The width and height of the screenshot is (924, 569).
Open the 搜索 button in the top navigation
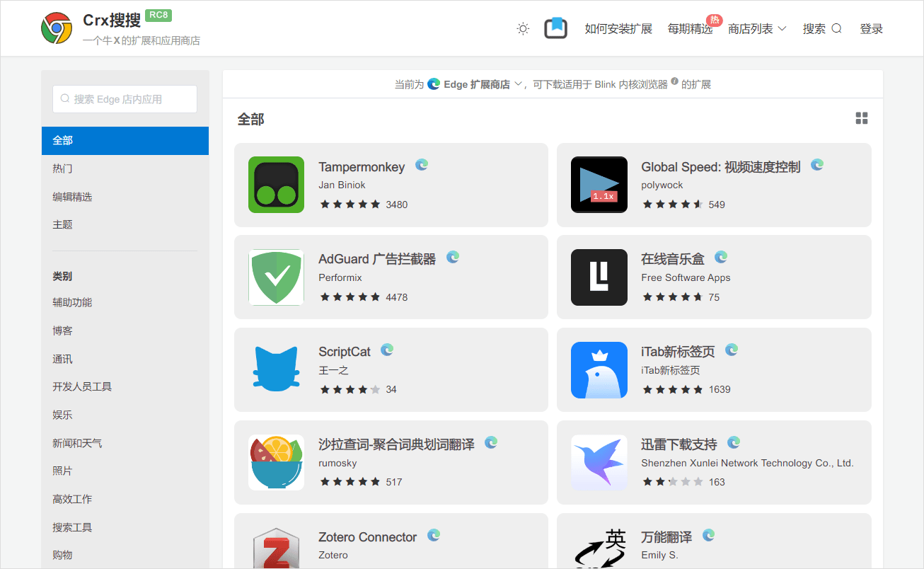(821, 29)
